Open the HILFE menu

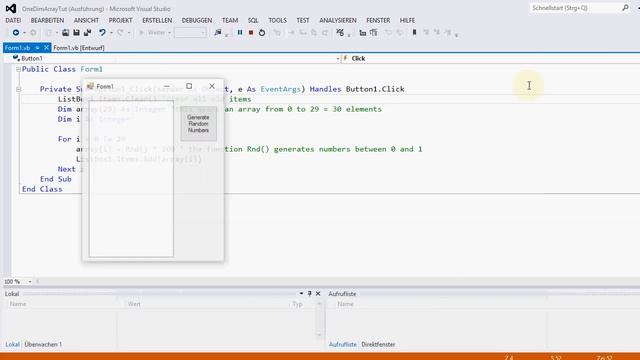tap(407, 20)
